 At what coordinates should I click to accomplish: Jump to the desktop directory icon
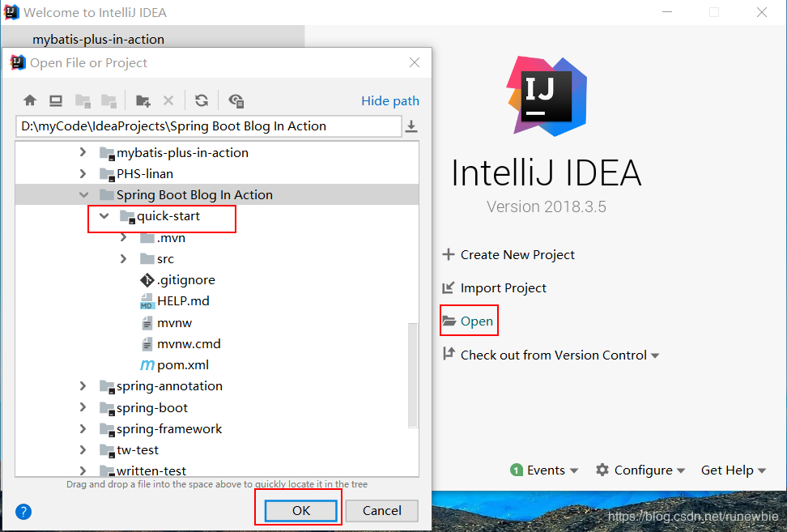(56, 101)
